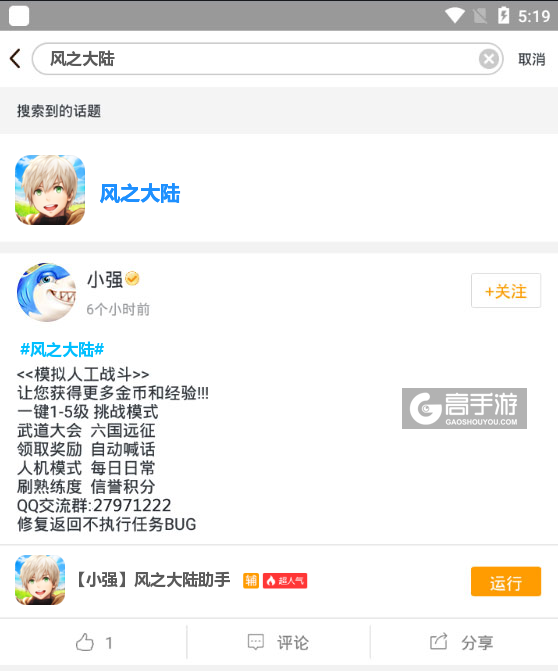Open the blue 风之大陆 topic link
558x671 pixels.
[x=140, y=193]
